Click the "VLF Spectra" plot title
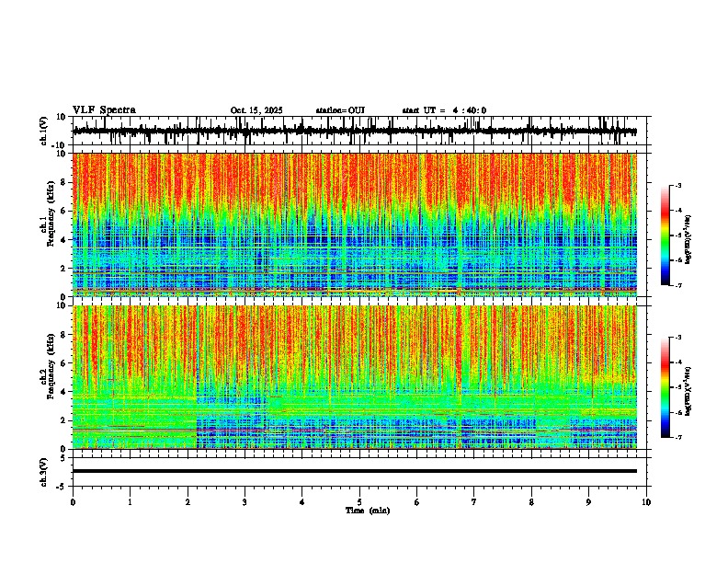The image size is (728, 563). [104, 110]
